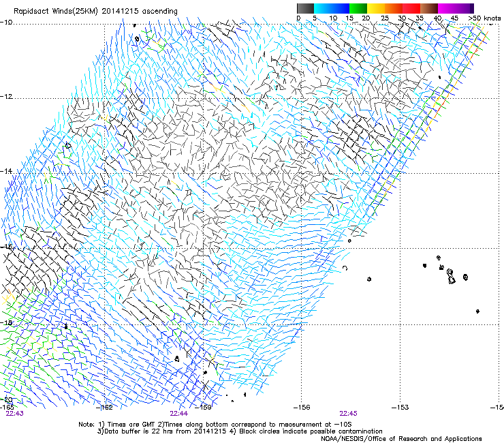Click the purple time label 22:43
504x443 pixels.
point(14,414)
